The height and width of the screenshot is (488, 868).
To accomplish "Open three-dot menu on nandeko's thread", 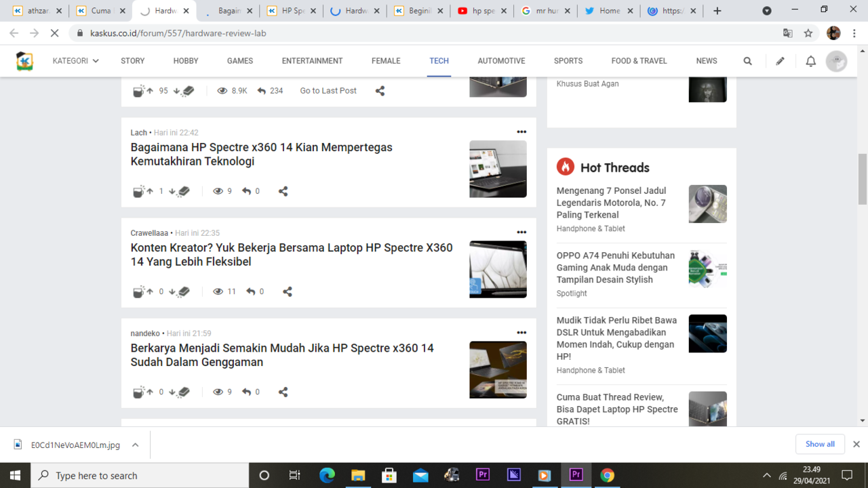I will 521,333.
